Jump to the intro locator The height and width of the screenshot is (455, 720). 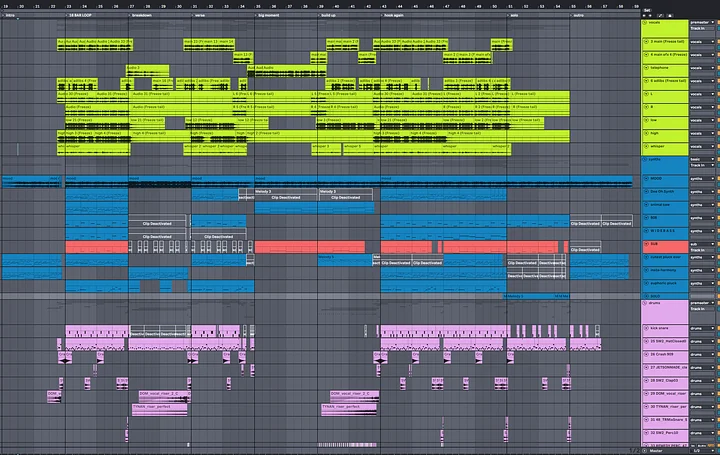[9, 15]
